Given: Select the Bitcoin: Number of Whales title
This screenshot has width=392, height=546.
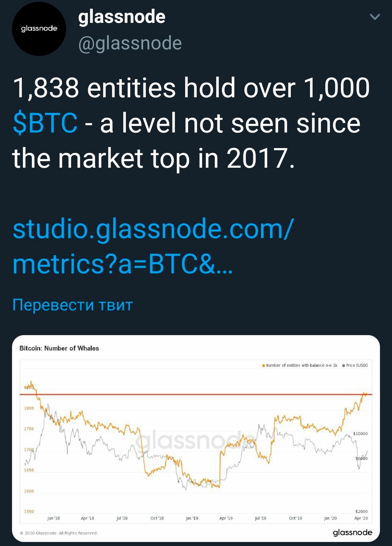Looking at the screenshot, I should tap(59, 348).
